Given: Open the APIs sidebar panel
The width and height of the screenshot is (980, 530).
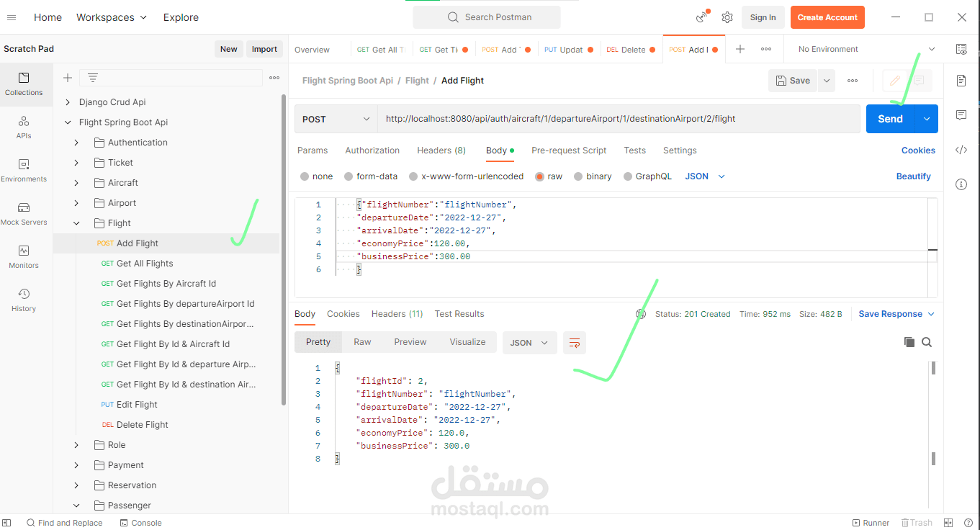Looking at the screenshot, I should click(x=24, y=127).
